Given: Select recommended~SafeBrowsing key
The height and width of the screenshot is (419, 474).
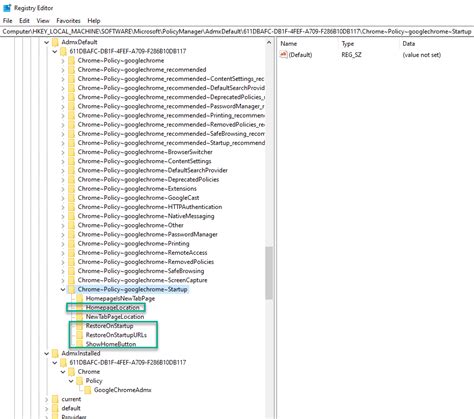Looking at the screenshot, I should (171, 134).
